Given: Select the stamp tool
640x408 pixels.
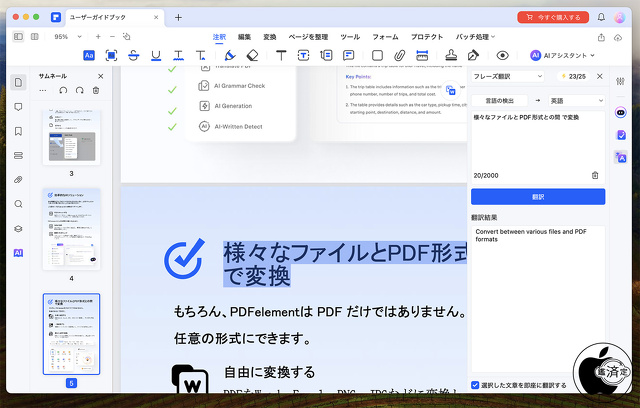Looking at the screenshot, I should [x=451, y=55].
